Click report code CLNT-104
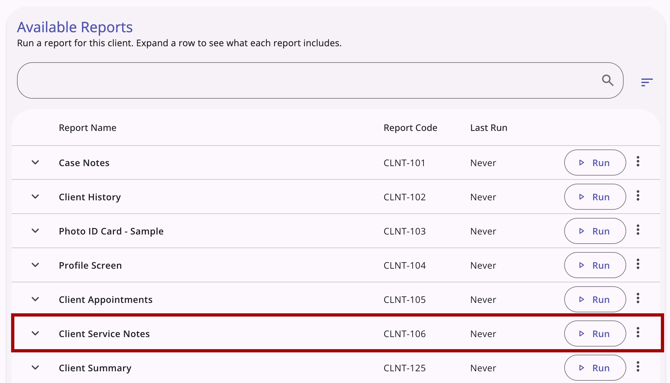Screen dimensions: 670x383 tap(405, 265)
